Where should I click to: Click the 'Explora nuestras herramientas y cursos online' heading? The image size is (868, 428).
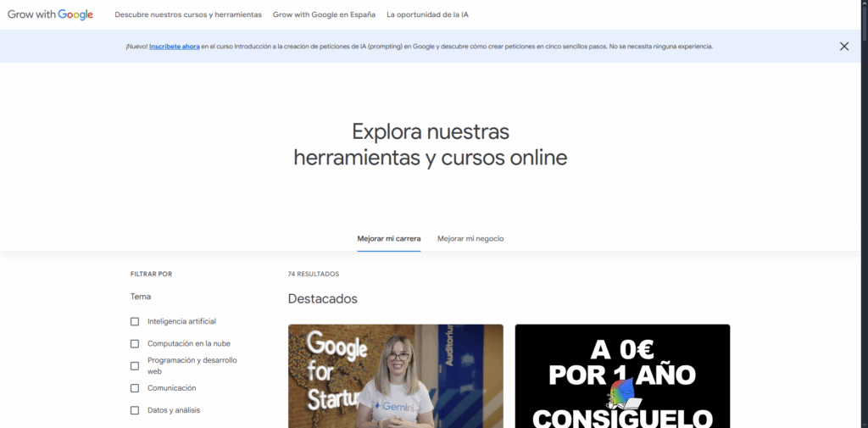[x=430, y=145]
